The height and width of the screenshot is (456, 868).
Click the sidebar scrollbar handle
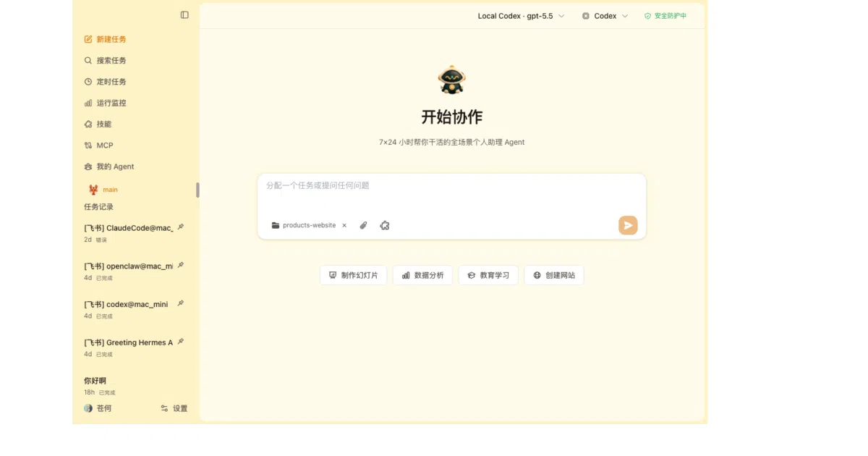(x=197, y=190)
